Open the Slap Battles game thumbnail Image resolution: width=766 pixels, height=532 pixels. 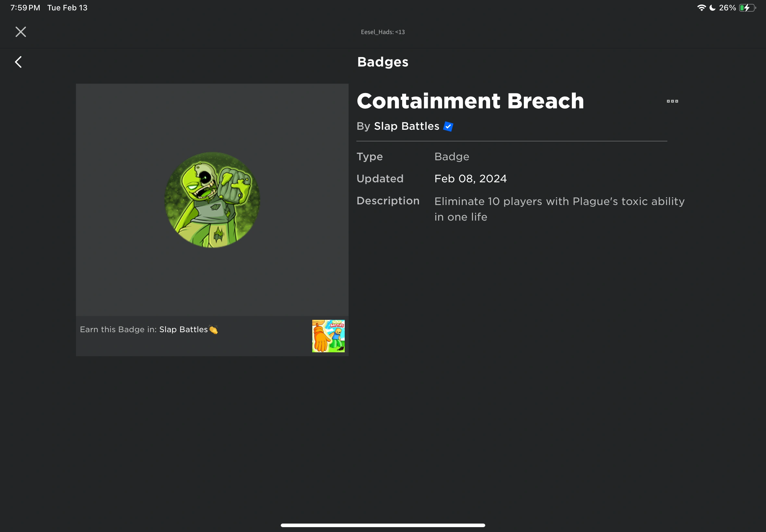coord(328,336)
